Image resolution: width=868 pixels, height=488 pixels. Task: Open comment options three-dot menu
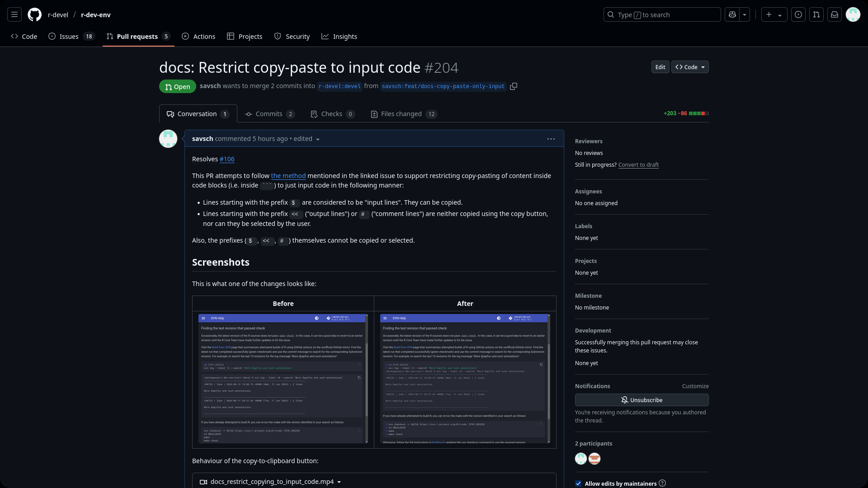[551, 139]
